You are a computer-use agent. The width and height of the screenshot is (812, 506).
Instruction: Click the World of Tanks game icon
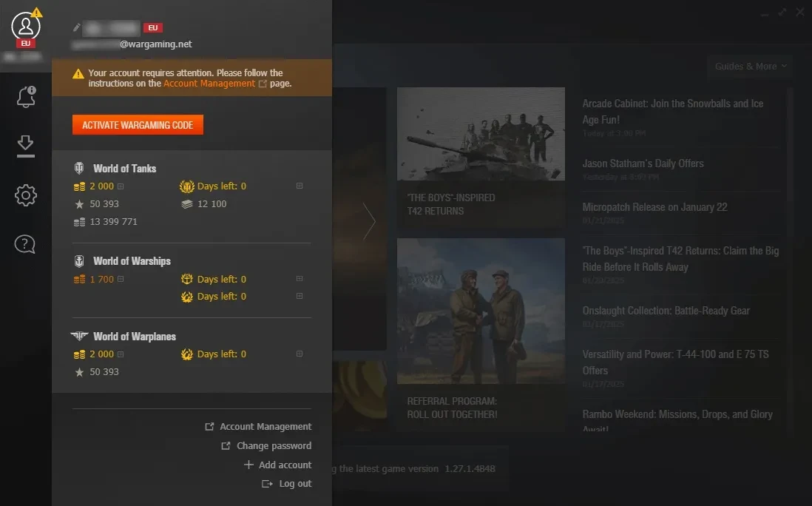[80, 169]
